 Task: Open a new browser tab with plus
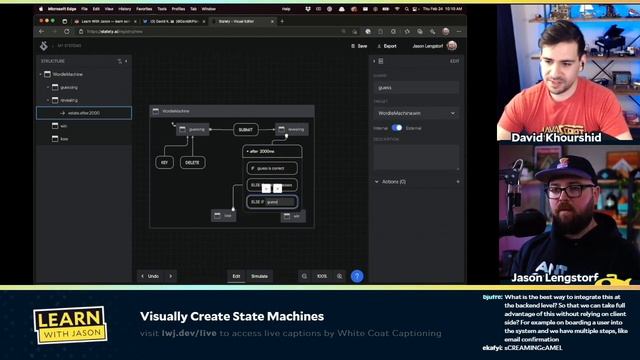pyautogui.click(x=282, y=21)
